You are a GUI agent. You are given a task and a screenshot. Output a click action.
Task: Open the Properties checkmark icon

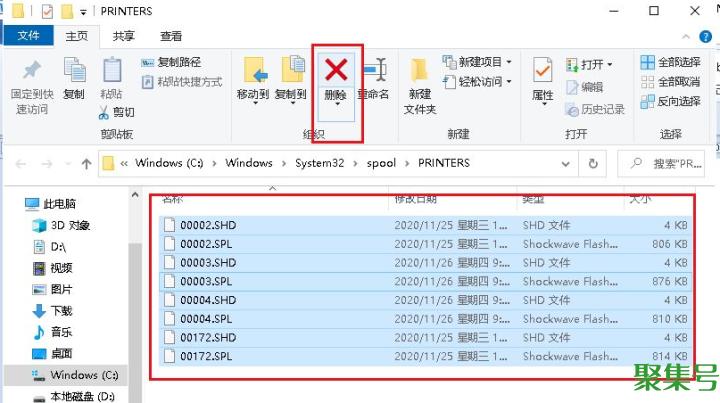[543, 72]
